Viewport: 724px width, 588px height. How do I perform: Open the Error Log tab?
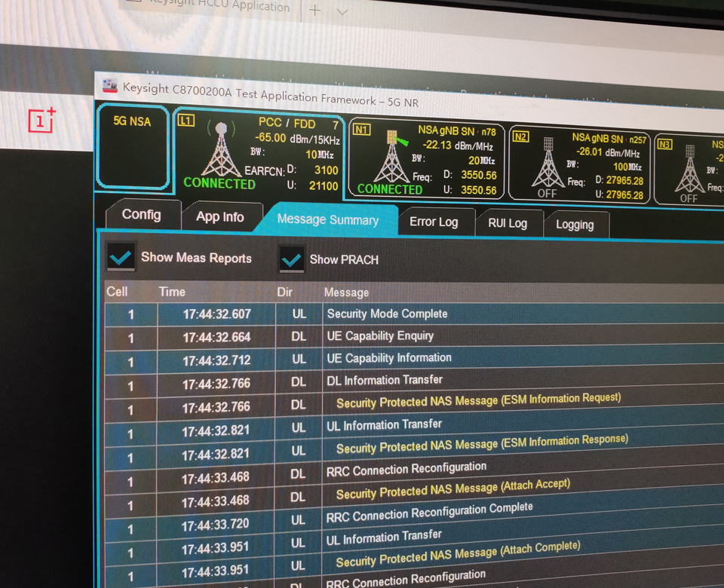[x=434, y=222]
